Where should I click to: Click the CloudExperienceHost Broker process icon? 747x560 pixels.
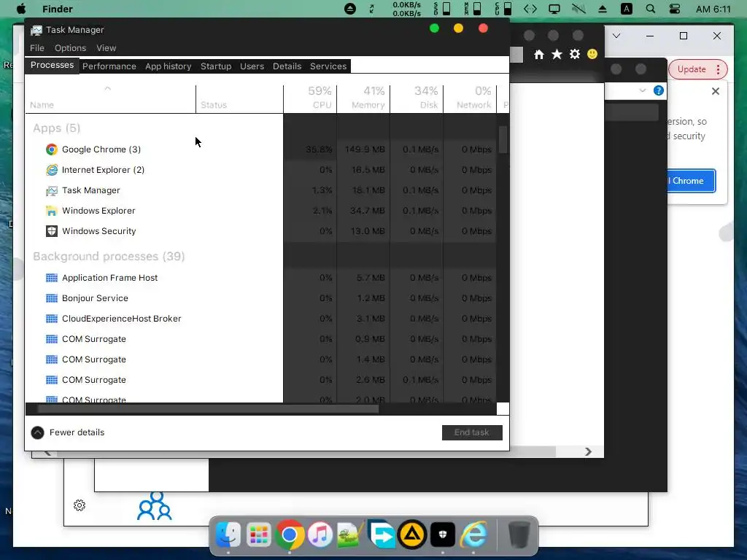[x=52, y=319]
